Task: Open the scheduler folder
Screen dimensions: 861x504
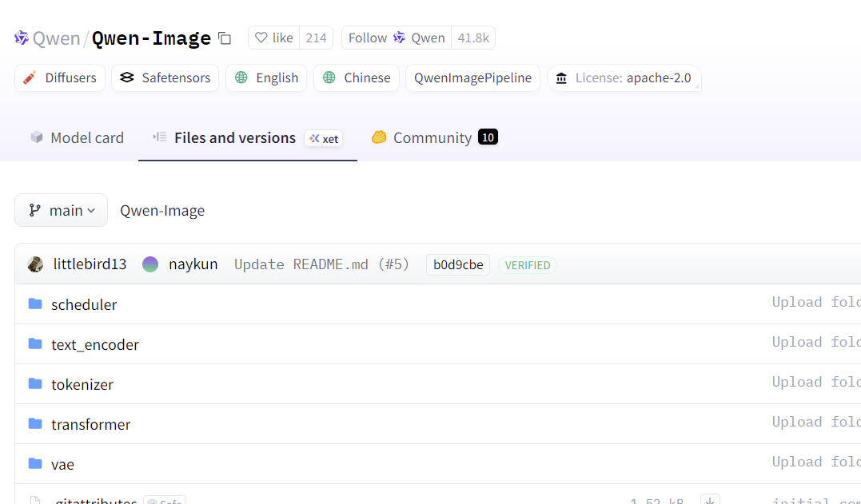Action: tap(84, 304)
